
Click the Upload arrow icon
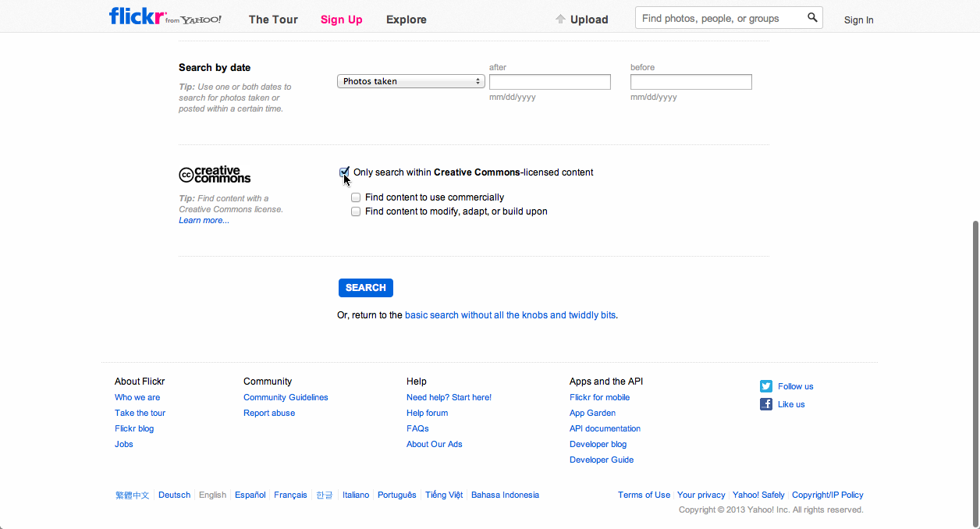[x=560, y=20]
